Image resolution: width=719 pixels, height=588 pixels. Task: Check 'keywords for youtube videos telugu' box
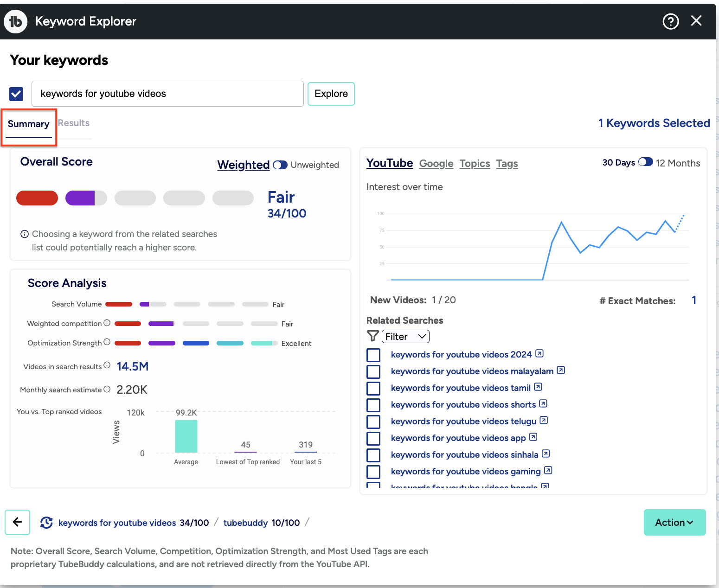(x=373, y=422)
